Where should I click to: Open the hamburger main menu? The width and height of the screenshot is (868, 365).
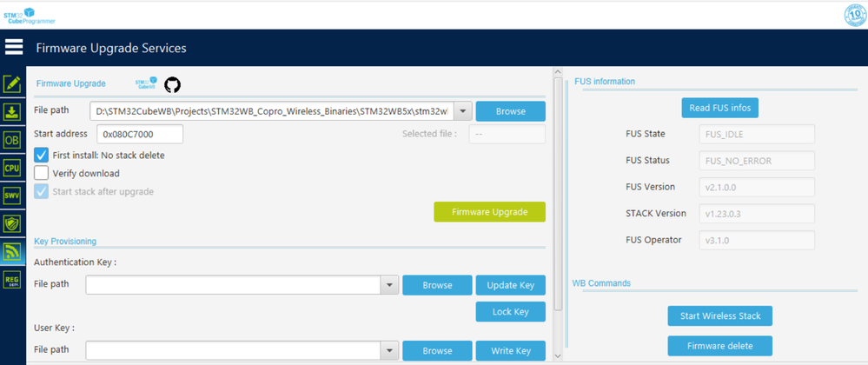(x=14, y=47)
